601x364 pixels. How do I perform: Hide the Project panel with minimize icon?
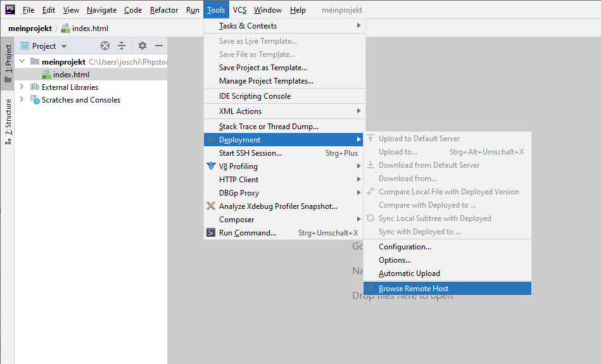tap(159, 46)
